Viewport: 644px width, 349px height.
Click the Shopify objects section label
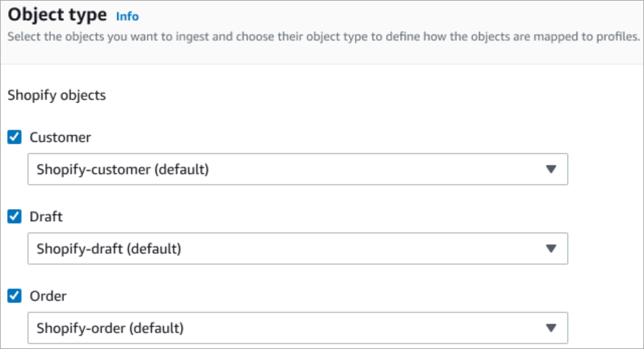click(56, 95)
